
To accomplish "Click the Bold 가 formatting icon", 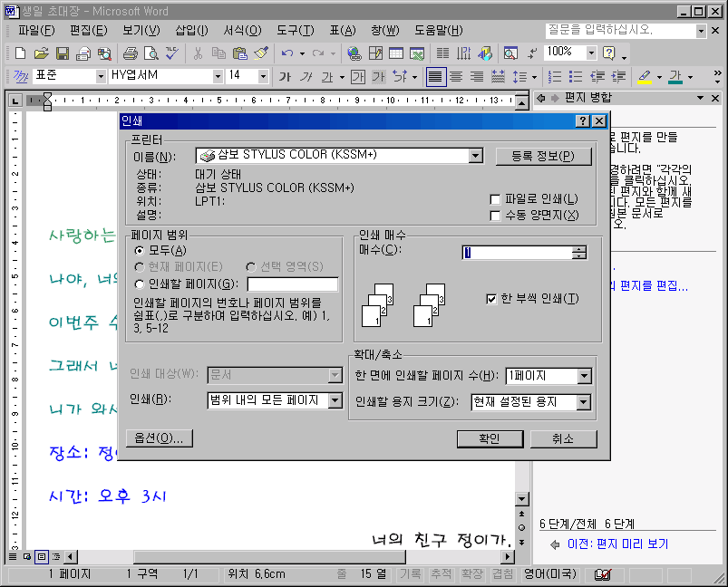I will (285, 76).
